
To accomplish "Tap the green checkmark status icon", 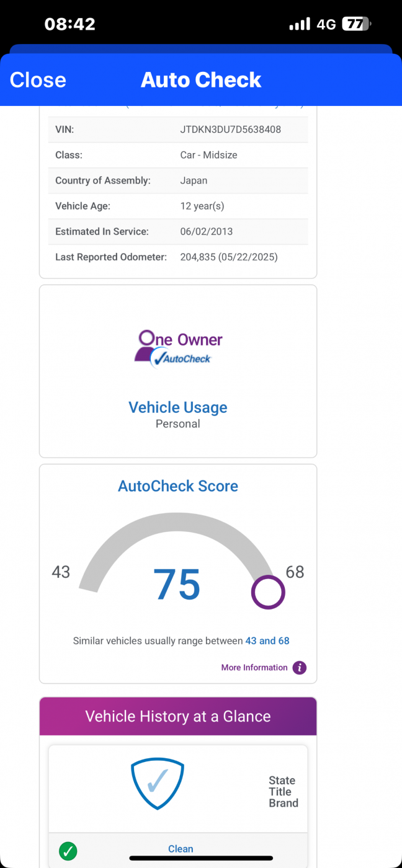I will coord(68,851).
